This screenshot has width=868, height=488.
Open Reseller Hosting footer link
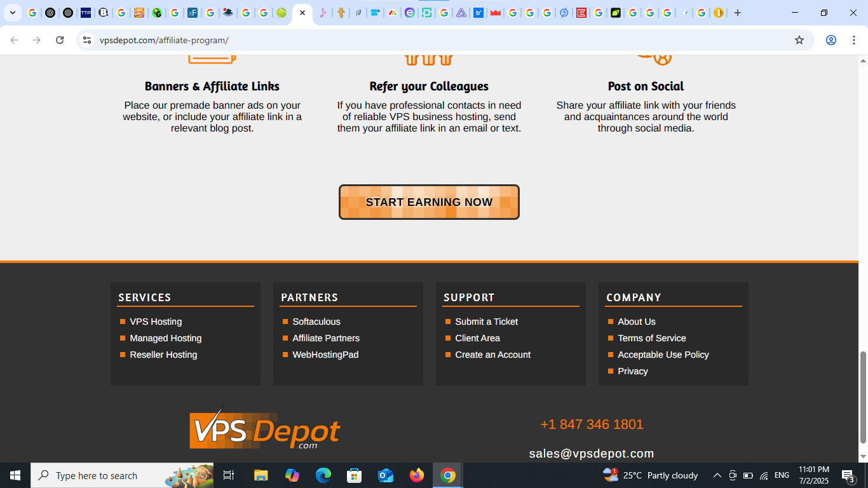163,355
